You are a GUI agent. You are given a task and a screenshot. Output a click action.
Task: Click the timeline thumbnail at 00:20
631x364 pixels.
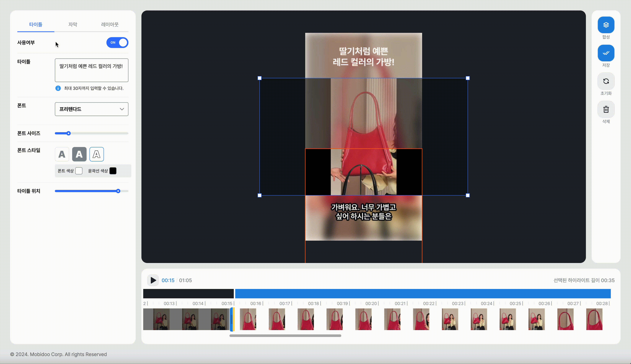pyautogui.click(x=363, y=319)
